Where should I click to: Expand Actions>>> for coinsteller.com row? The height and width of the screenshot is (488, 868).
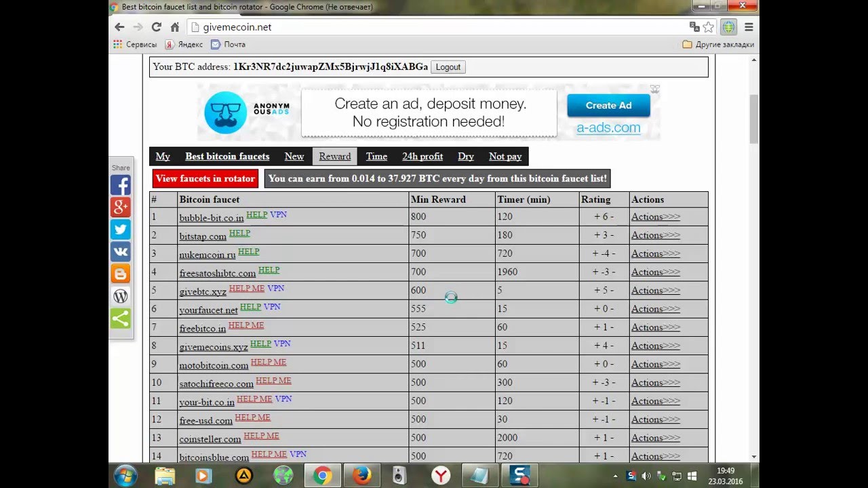click(656, 438)
